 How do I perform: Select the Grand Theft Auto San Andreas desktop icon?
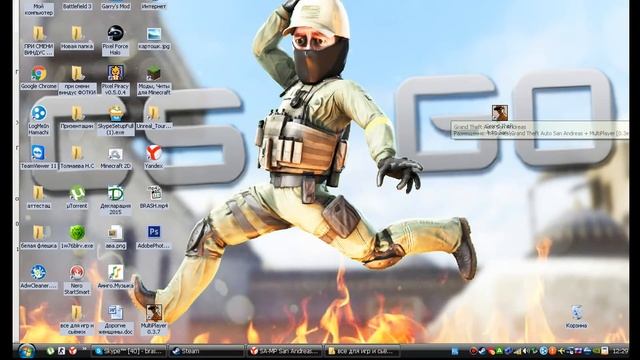(500, 113)
